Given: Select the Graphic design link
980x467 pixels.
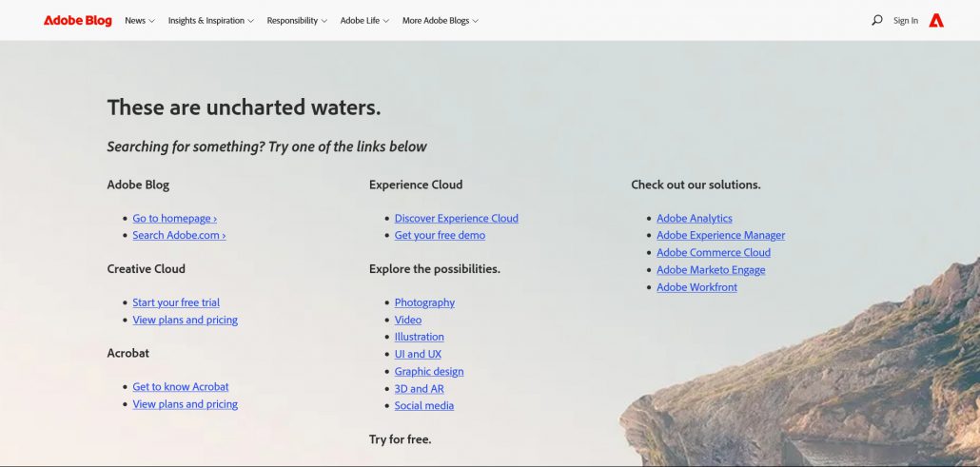Looking at the screenshot, I should pyautogui.click(x=429, y=372).
